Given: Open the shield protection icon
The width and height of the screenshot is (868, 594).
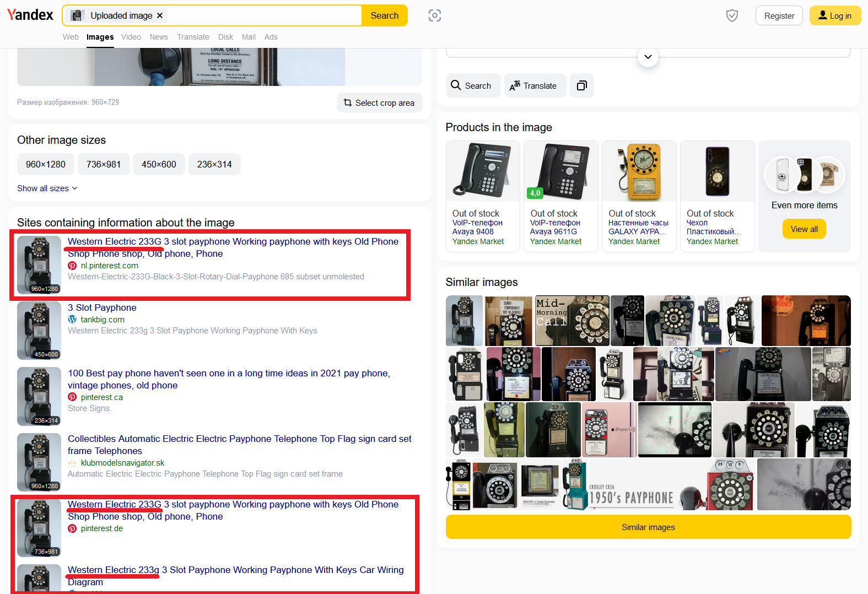Looking at the screenshot, I should coord(732,15).
